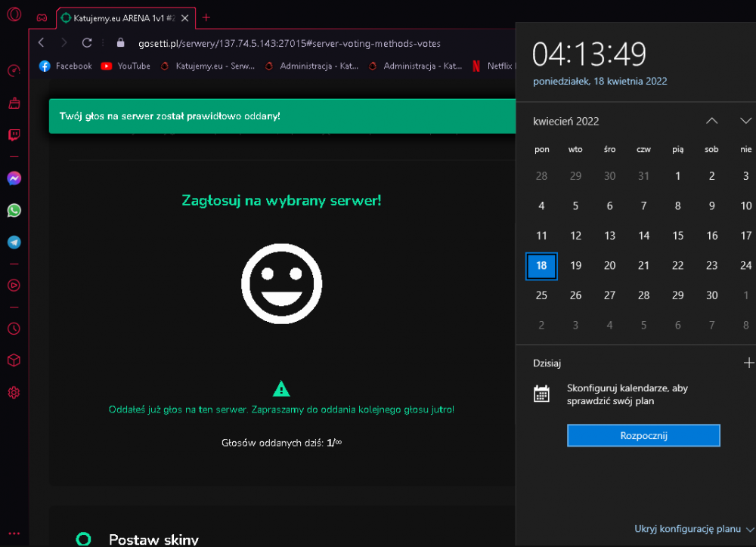Go to previous month with up chevron

[711, 121]
